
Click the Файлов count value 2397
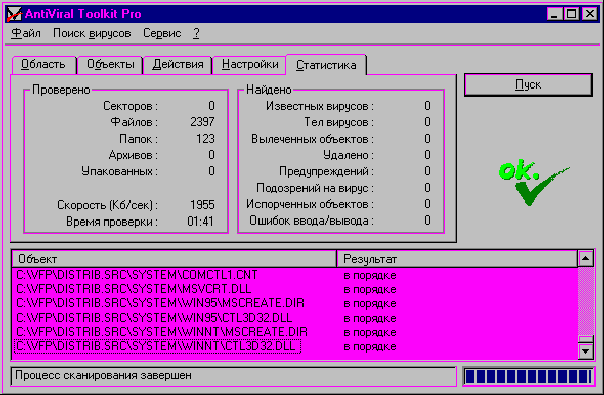tap(202, 122)
